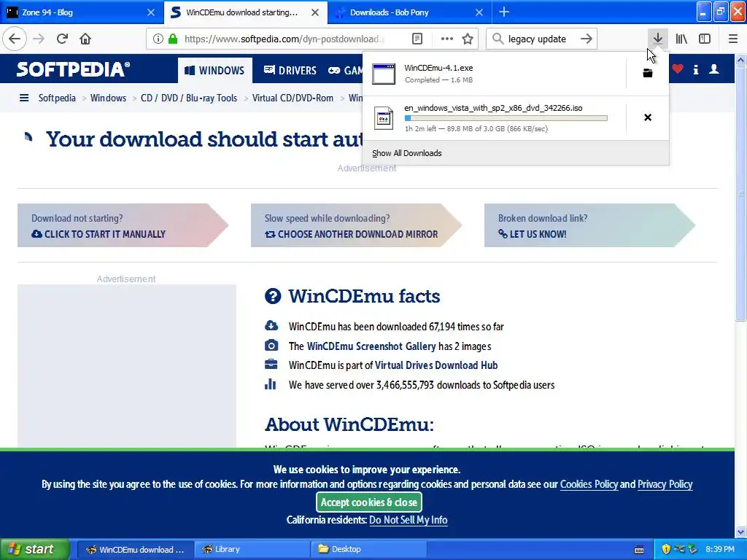This screenshot has height=560, width=747.
Task: Cancel the Windows Vista ISO download
Action: (x=648, y=117)
